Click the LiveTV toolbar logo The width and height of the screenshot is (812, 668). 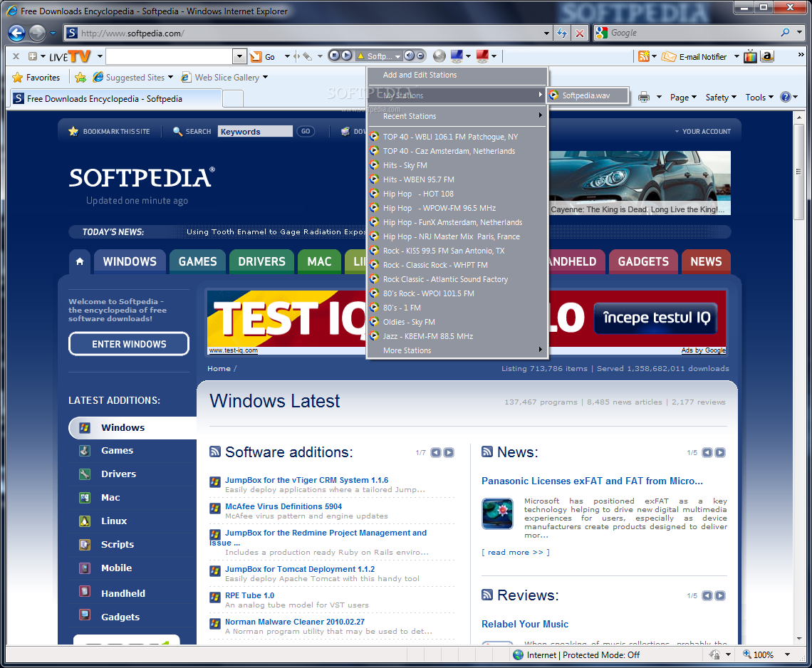pos(70,56)
